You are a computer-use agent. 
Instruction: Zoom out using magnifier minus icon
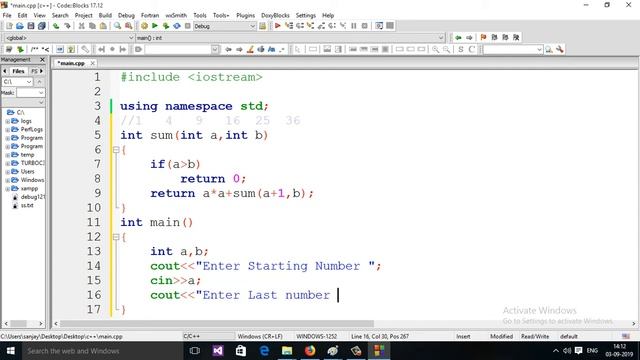[x=447, y=49]
